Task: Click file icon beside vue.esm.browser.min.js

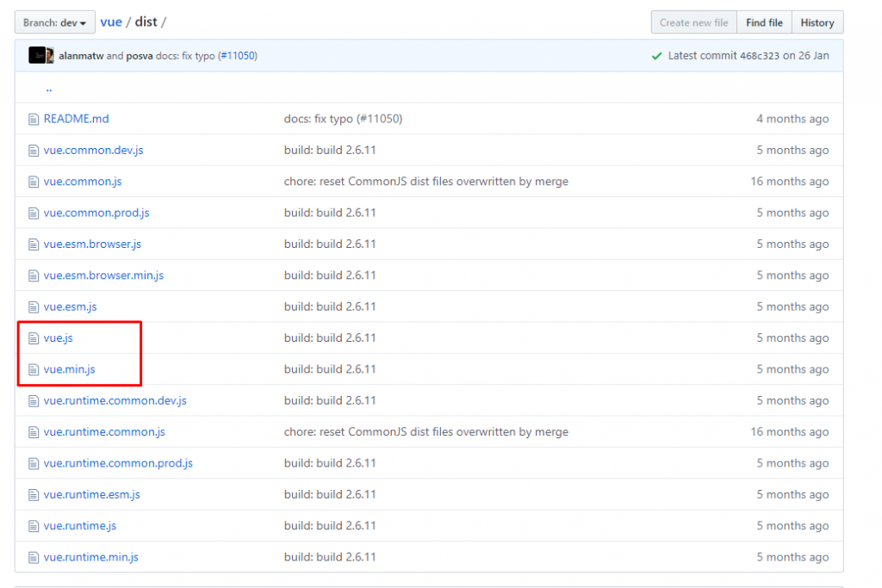Action: [34, 275]
